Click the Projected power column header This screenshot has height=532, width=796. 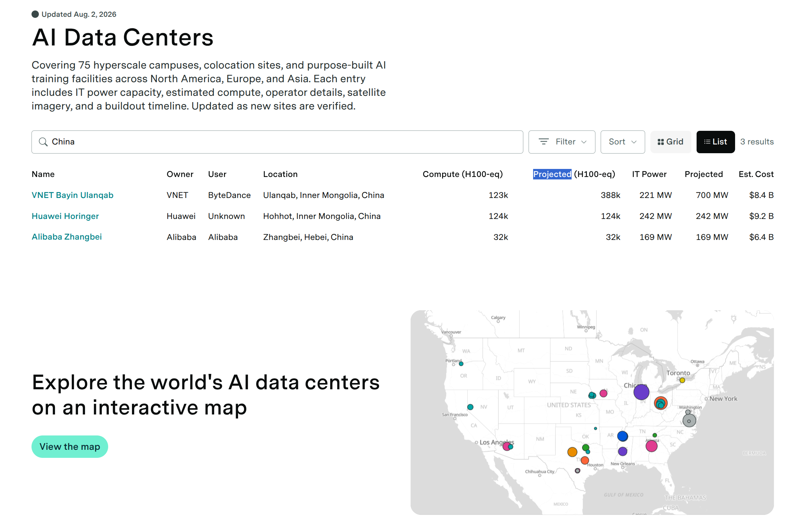point(704,174)
